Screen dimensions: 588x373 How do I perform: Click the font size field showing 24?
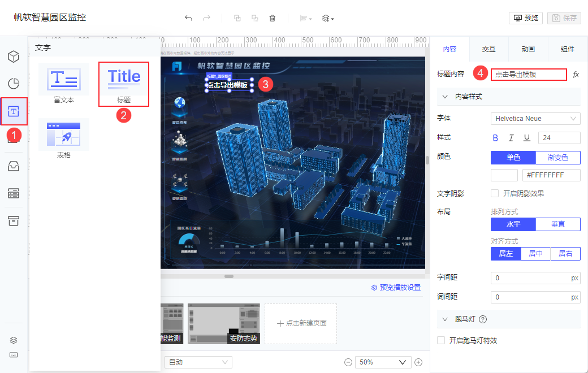click(559, 138)
